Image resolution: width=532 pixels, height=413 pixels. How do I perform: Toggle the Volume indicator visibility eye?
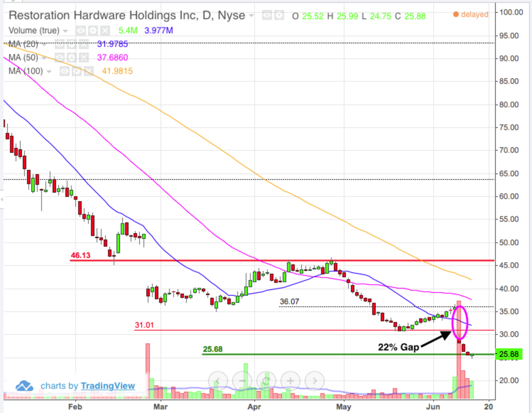[x=81, y=31]
